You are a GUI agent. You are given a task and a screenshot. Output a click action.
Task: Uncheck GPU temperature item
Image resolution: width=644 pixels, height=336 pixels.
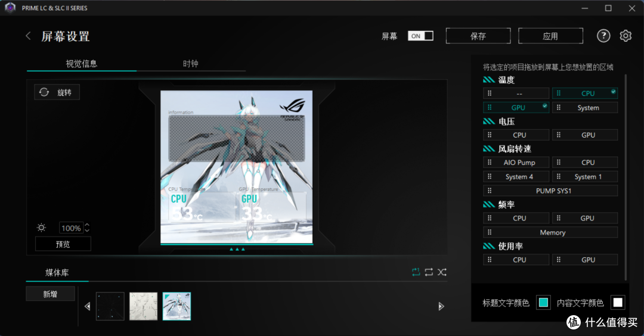click(x=516, y=107)
